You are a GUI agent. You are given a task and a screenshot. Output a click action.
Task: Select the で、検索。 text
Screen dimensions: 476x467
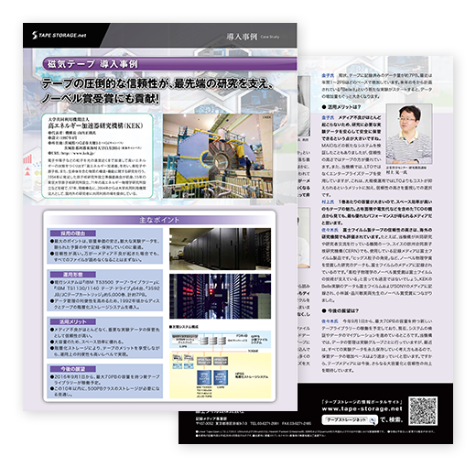pos(391,420)
